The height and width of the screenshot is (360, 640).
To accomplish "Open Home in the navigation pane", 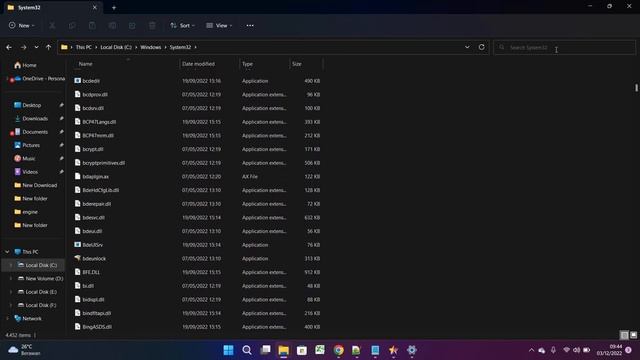I will (x=25, y=65).
